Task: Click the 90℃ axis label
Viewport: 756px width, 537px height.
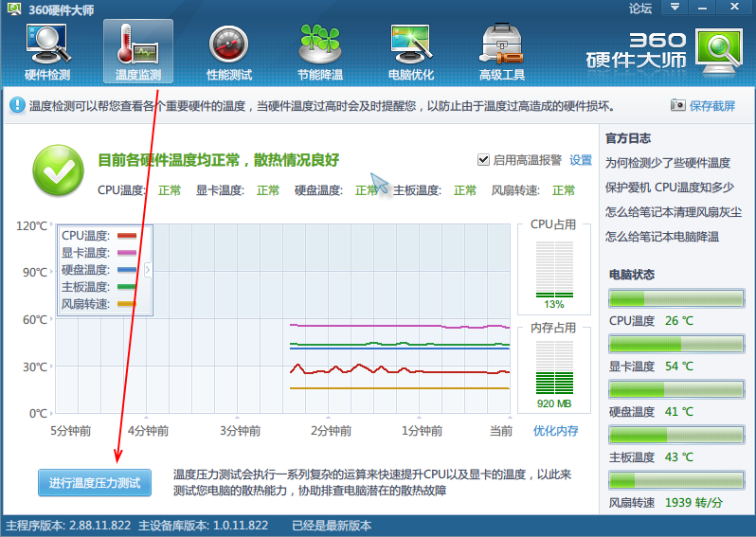Action: point(35,273)
